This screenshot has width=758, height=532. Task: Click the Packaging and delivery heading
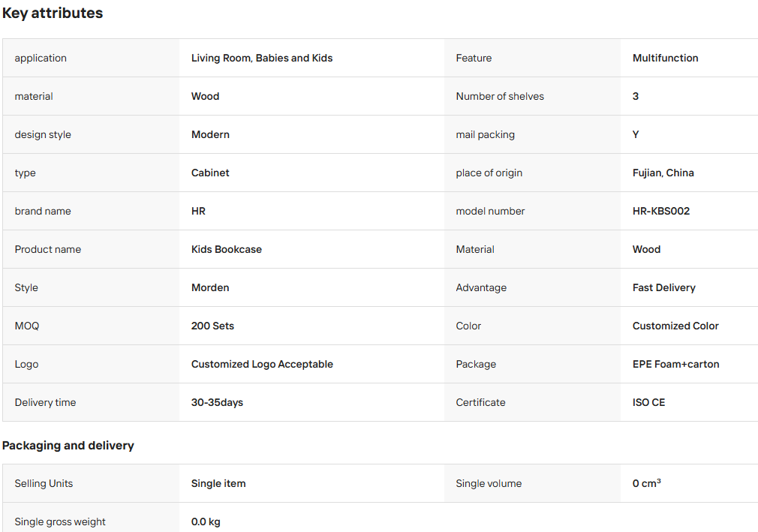pos(68,446)
